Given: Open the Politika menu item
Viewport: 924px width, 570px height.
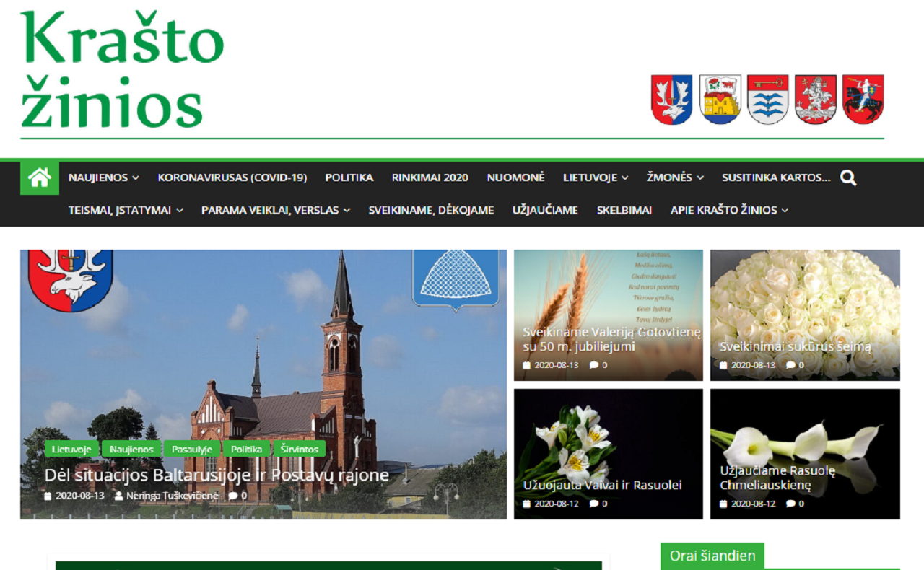Looking at the screenshot, I should (349, 177).
